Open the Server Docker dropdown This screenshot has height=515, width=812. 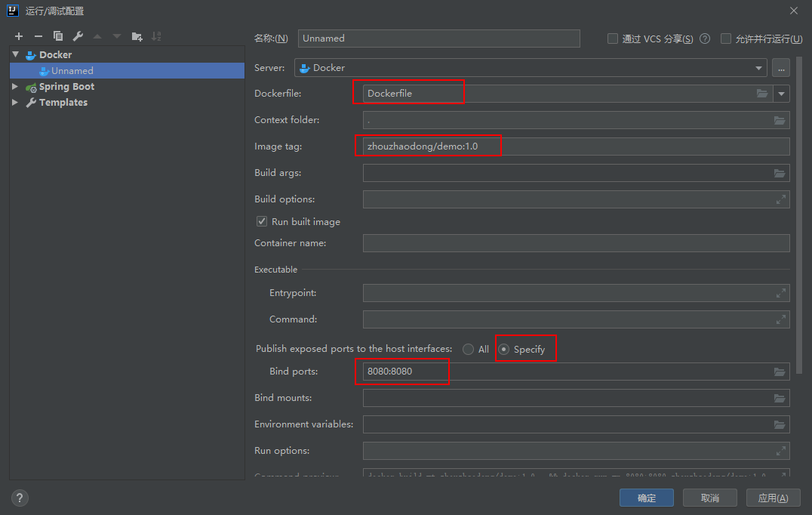point(758,68)
